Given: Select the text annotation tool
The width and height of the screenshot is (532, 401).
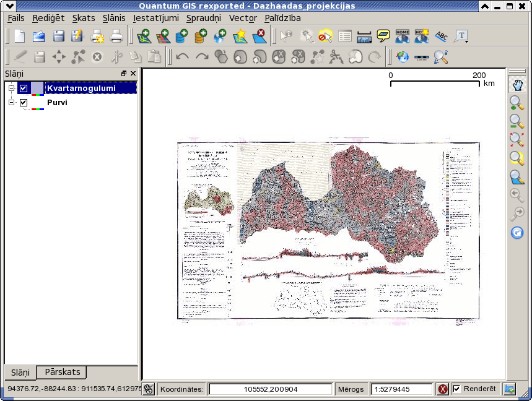Looking at the screenshot, I should coord(460,36).
